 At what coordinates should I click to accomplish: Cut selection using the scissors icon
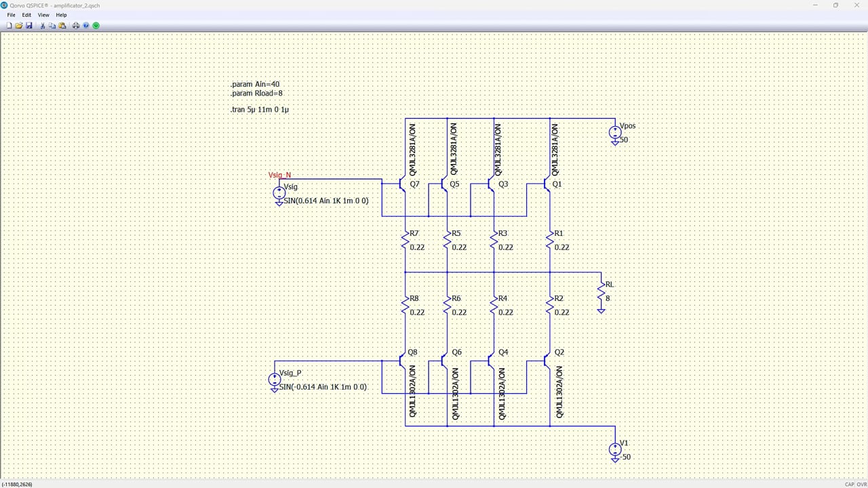coord(43,26)
